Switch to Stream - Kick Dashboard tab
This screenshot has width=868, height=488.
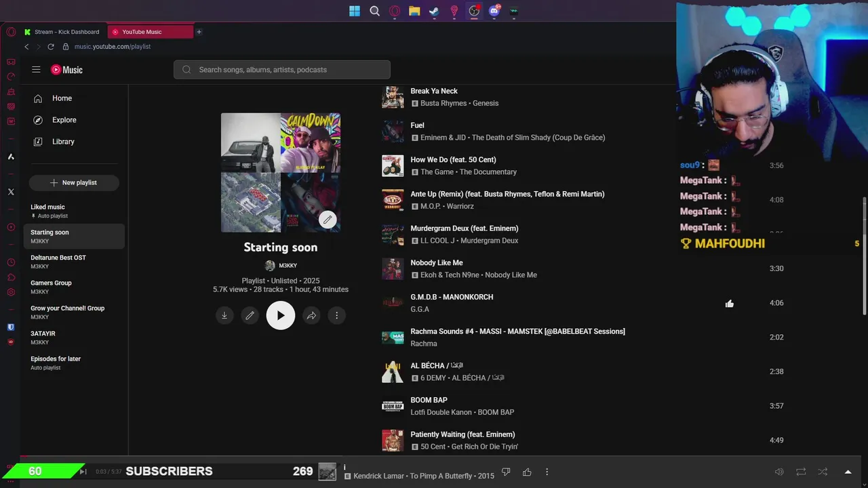pos(62,32)
